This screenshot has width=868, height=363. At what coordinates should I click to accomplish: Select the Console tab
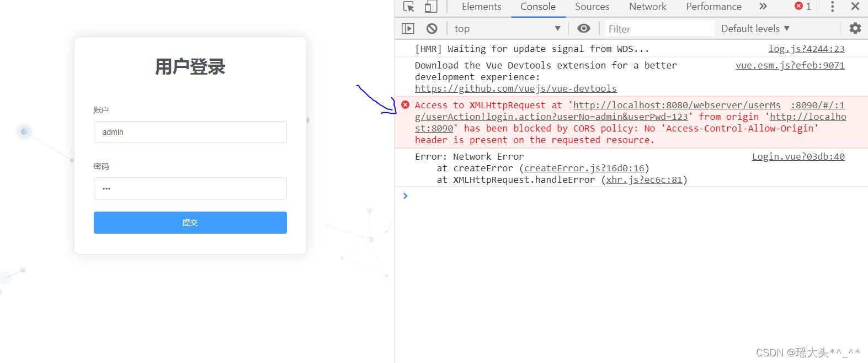(x=538, y=7)
